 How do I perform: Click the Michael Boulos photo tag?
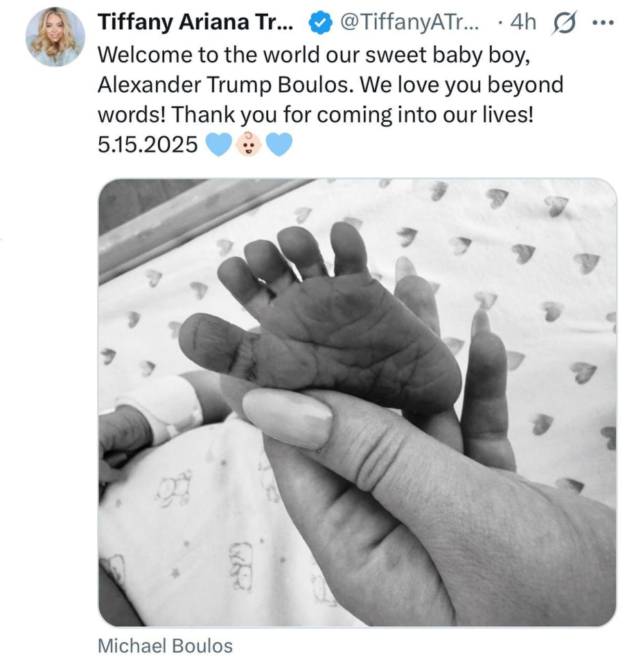[x=165, y=645]
